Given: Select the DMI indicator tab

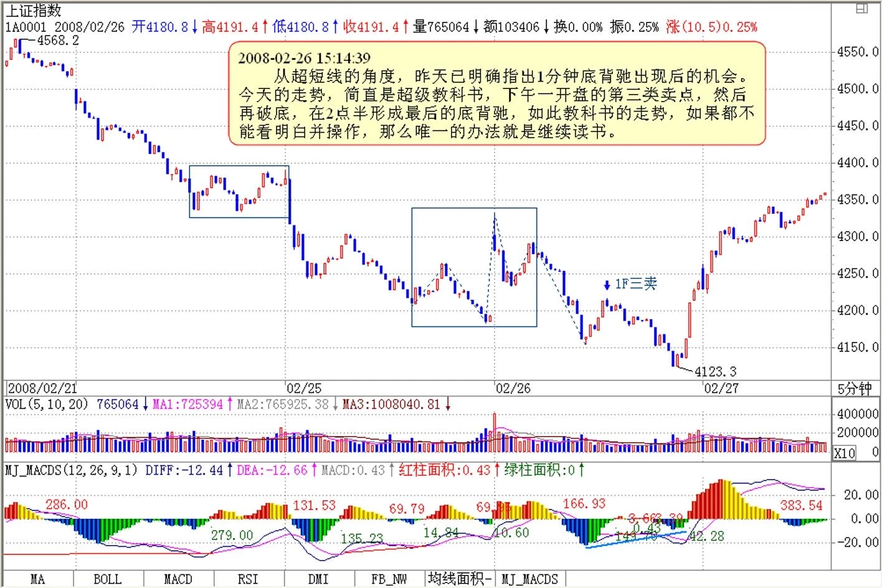Looking at the screenshot, I should 318,579.
